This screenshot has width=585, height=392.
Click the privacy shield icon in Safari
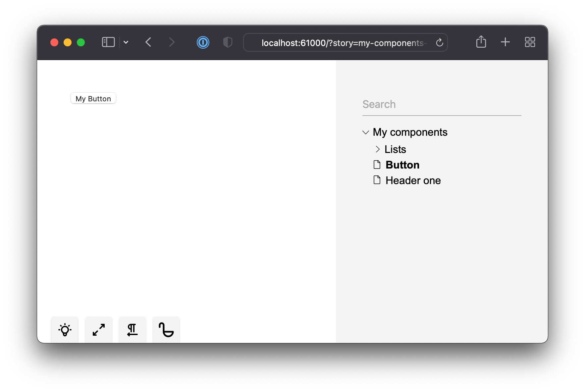pyautogui.click(x=228, y=42)
